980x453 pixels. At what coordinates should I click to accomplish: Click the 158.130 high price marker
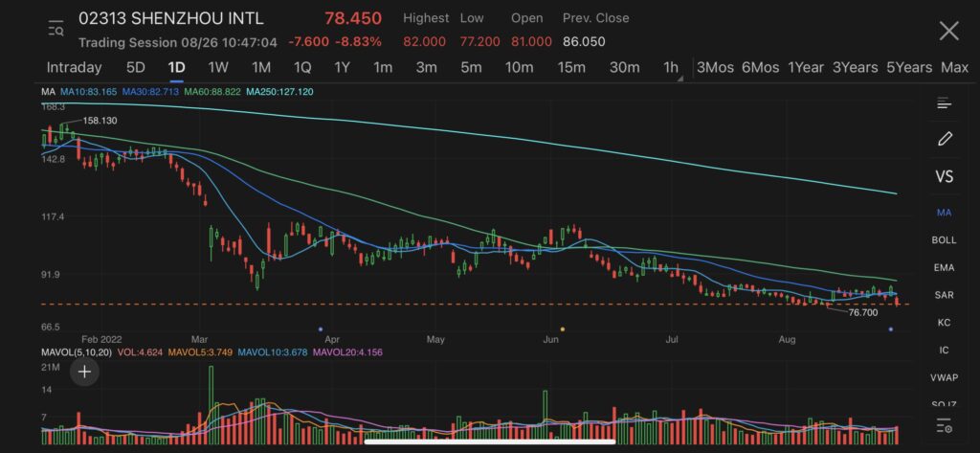point(100,121)
